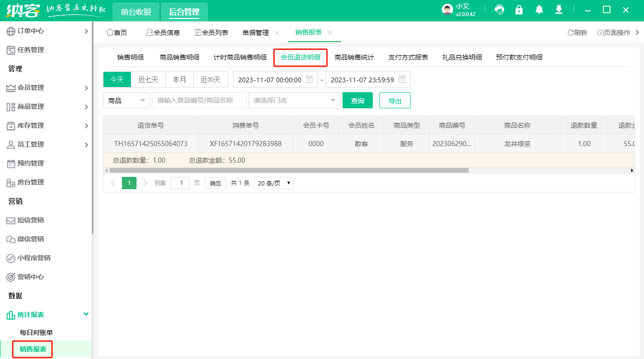Toggle the 近30天 date filter

pos(210,79)
